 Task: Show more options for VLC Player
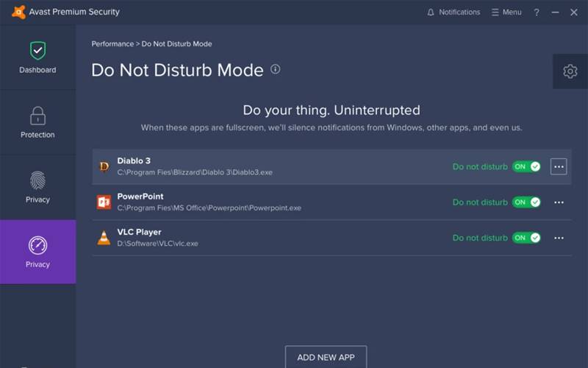click(x=559, y=238)
